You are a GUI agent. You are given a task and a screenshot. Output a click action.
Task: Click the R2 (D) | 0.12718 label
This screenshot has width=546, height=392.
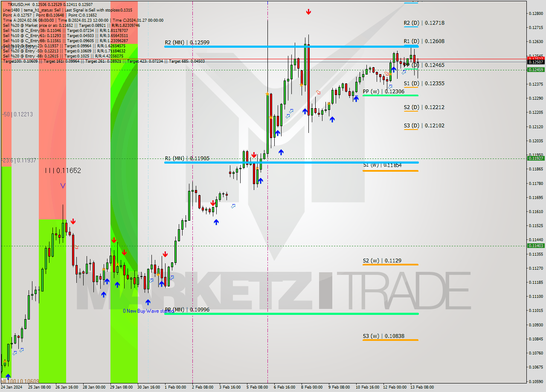(424, 23)
